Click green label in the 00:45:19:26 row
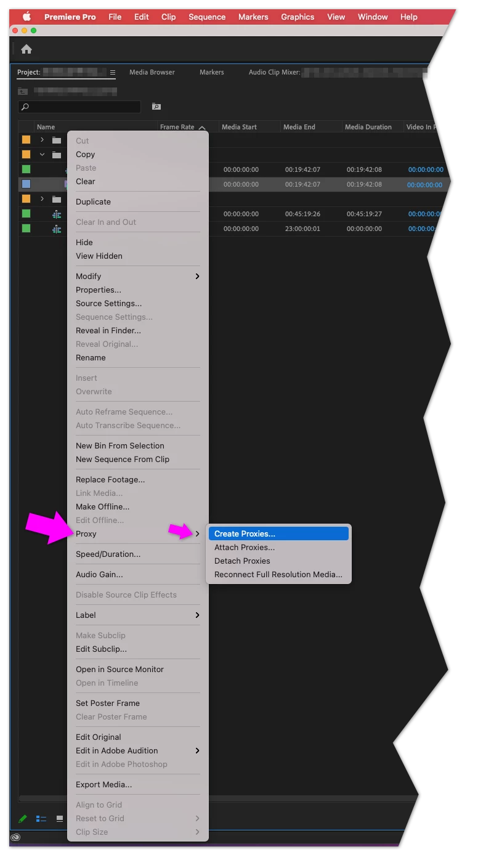 26,213
